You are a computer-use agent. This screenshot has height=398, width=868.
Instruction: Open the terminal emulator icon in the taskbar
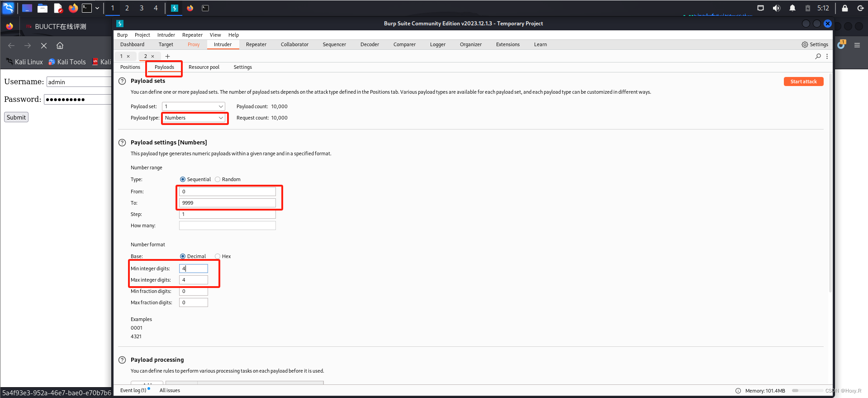(86, 8)
